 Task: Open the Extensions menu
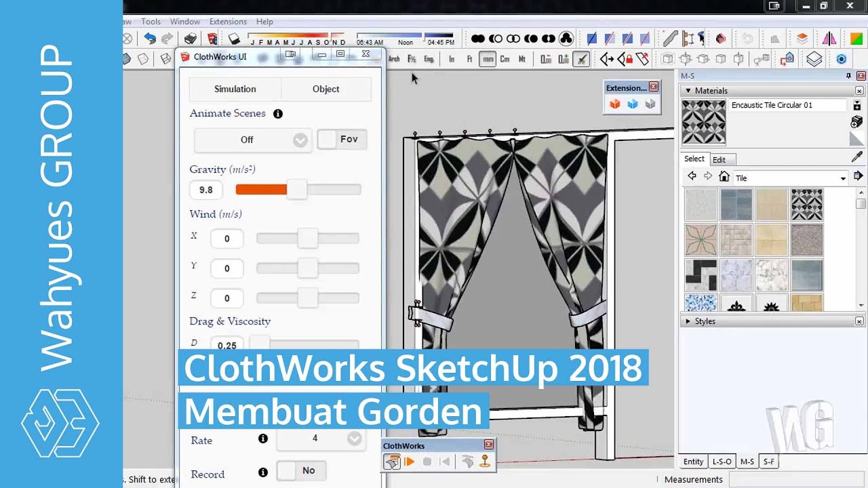click(x=228, y=22)
